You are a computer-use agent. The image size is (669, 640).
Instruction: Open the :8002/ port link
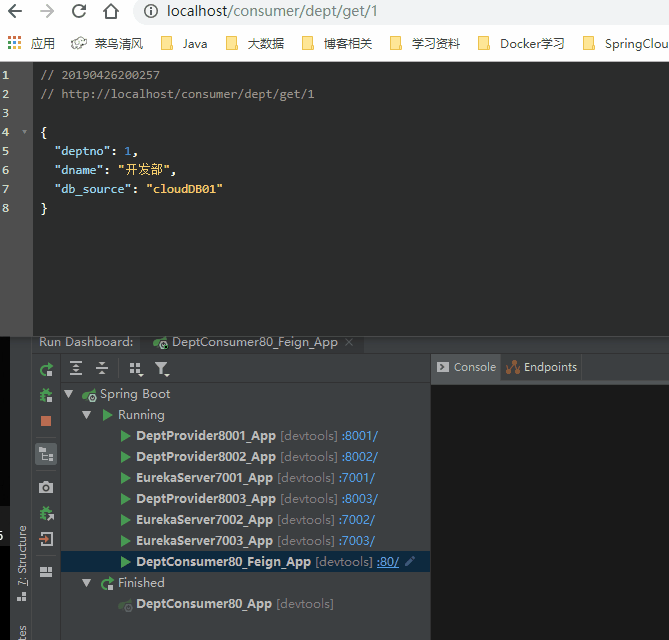tap(360, 457)
